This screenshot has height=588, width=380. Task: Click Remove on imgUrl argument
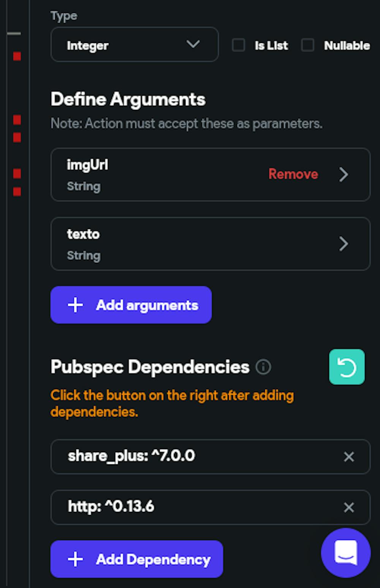[293, 174]
